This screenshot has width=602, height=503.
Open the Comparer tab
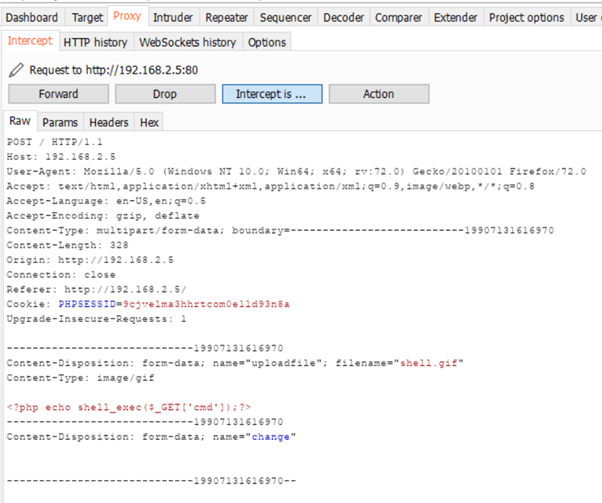pyautogui.click(x=398, y=18)
